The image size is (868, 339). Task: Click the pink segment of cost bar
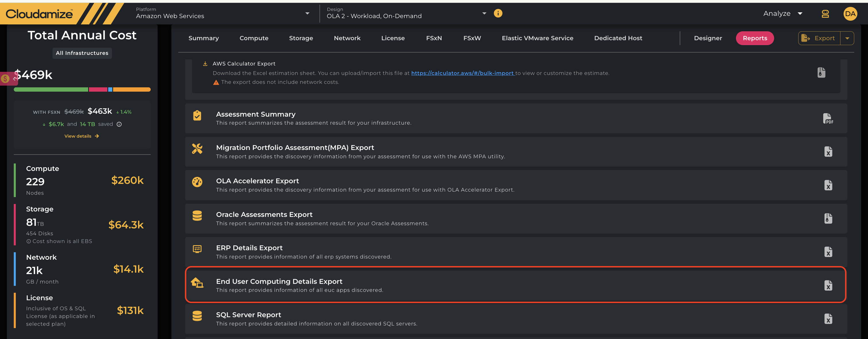pos(98,89)
